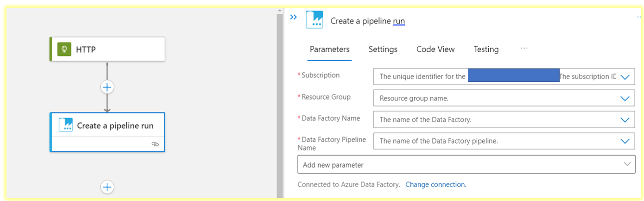644x201 pixels.
Task: Expand the Resource Group dropdown arrow
Action: [x=625, y=98]
